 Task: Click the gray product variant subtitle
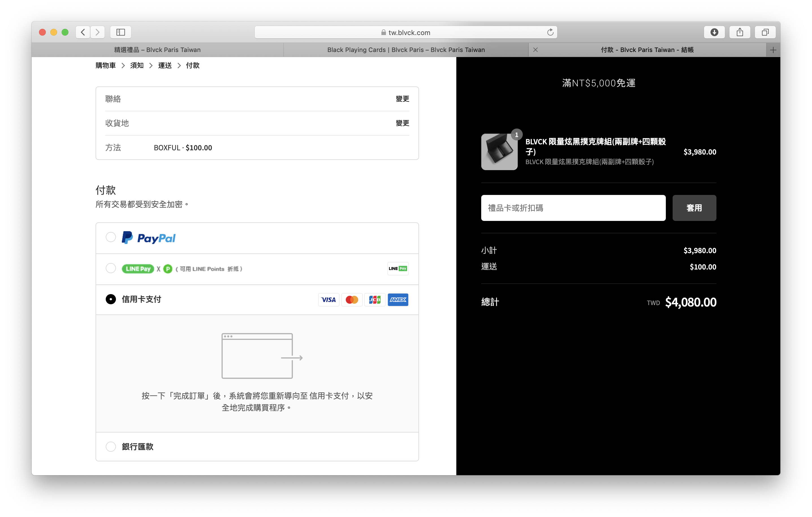coord(589,162)
